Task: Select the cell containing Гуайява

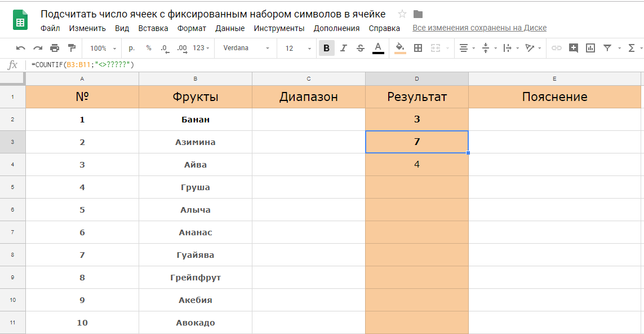Action: point(196,255)
